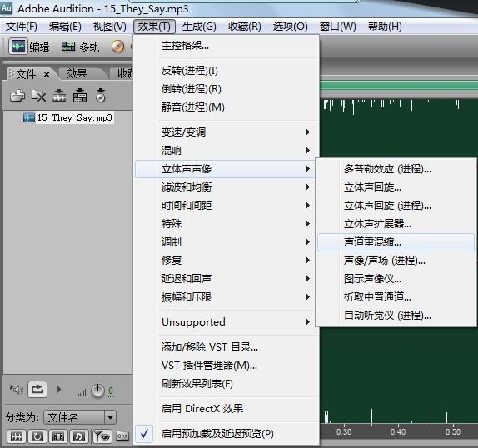The image size is (478, 448).
Task: Click insert into multitrack icon in Files panel
Action: coord(80,96)
